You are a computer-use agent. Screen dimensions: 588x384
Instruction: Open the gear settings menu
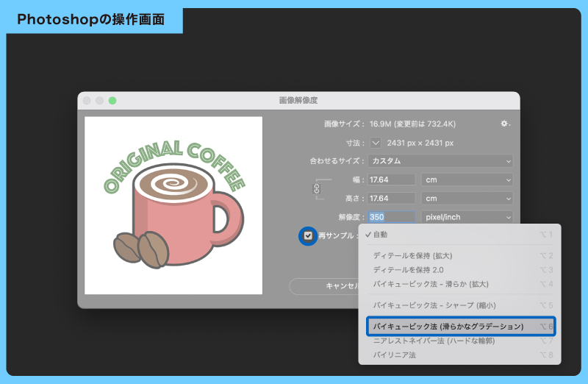pyautogui.click(x=506, y=124)
